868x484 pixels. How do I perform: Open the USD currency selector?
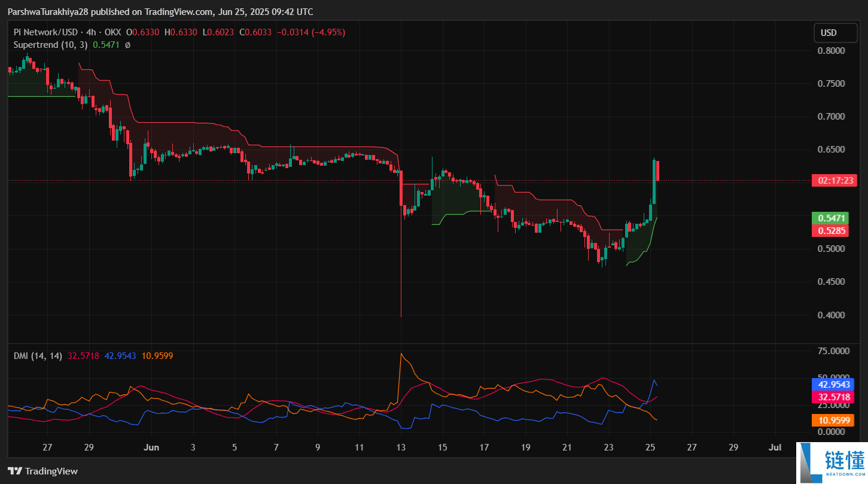tap(835, 33)
